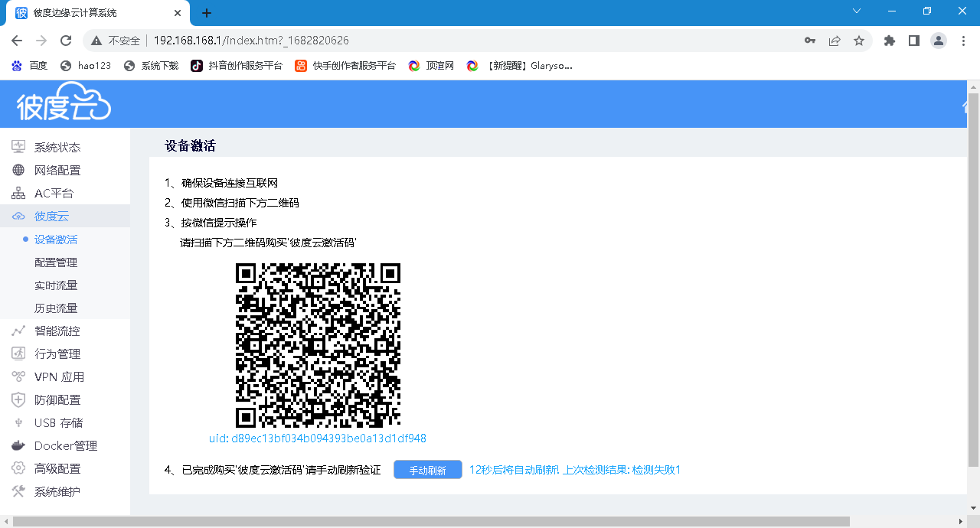Reload the page with refresh icon

click(x=66, y=41)
